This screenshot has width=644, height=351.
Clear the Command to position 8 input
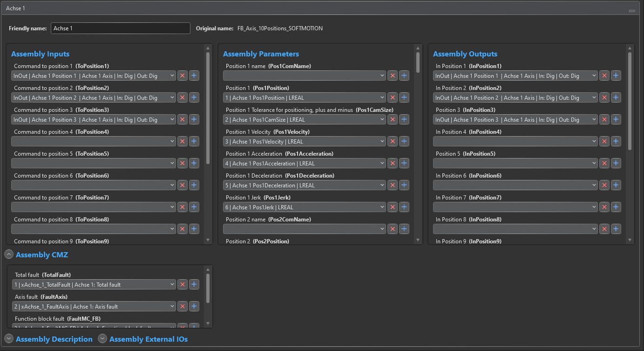point(183,229)
